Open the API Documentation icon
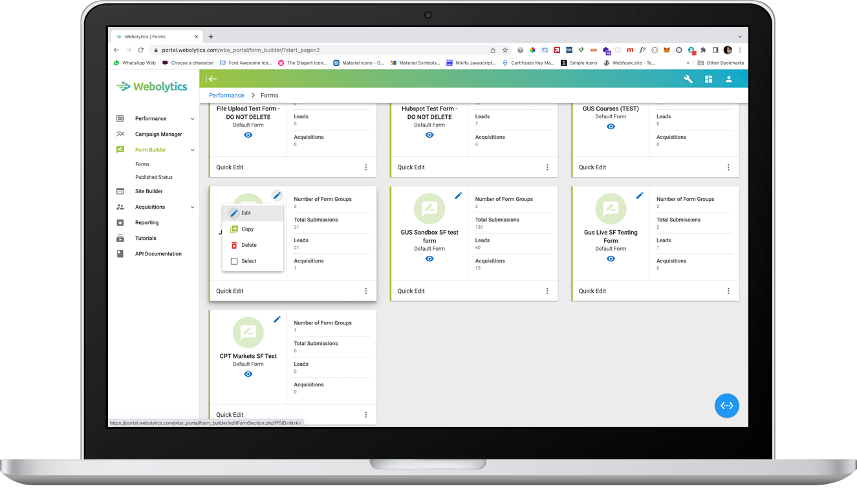Screen dimensions: 857x504 [x=119, y=253]
